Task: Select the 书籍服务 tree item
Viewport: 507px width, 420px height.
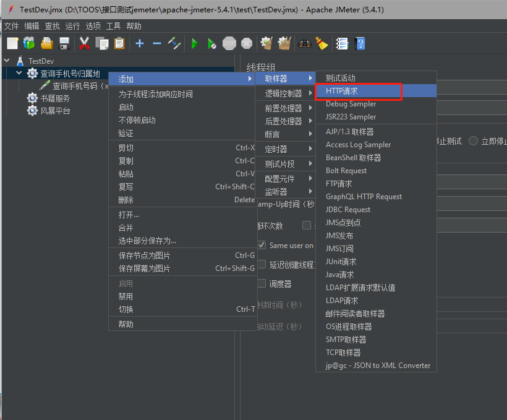Action: pyautogui.click(x=55, y=98)
